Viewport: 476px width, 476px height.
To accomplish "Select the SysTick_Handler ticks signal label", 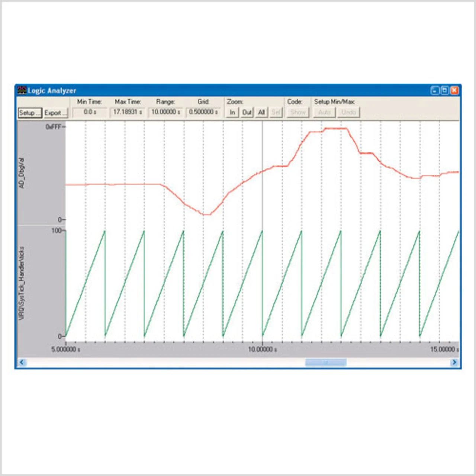I will pyautogui.click(x=22, y=283).
